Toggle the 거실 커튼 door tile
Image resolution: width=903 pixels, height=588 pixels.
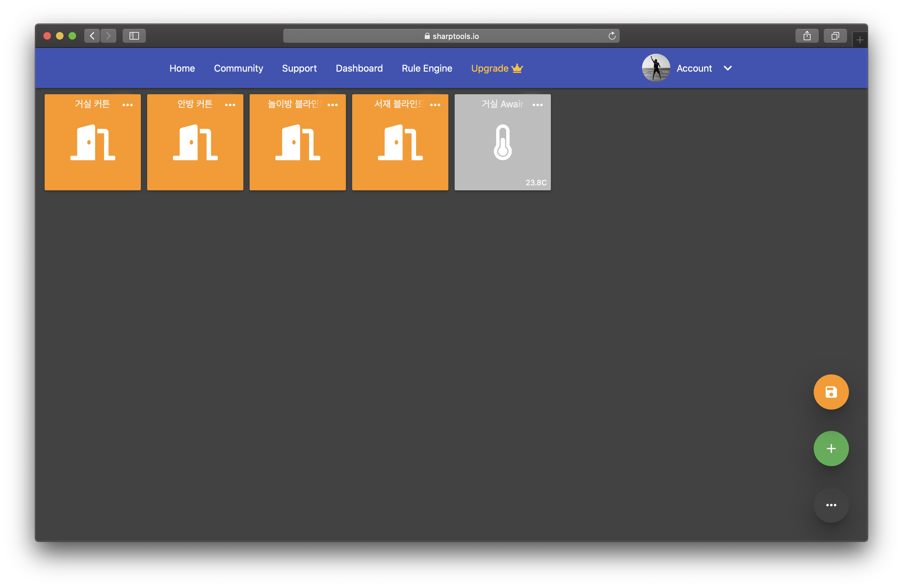point(92,143)
